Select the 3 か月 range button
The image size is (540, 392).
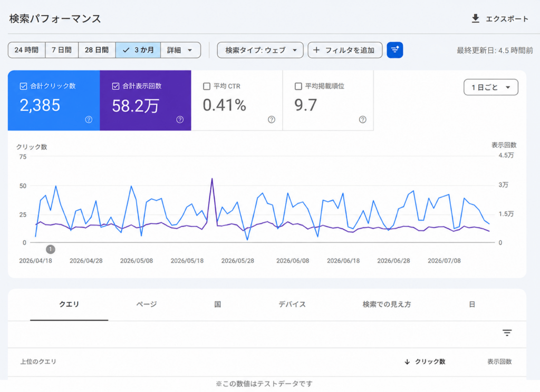click(x=138, y=50)
